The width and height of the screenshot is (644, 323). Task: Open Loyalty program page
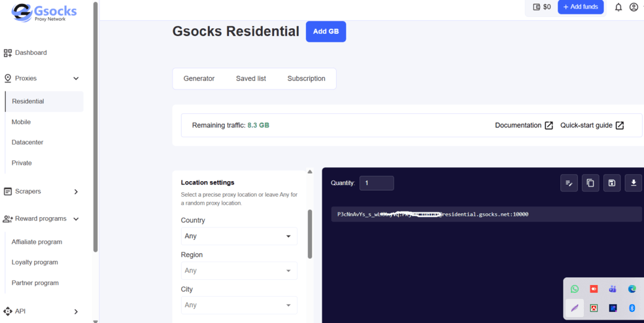click(x=35, y=262)
